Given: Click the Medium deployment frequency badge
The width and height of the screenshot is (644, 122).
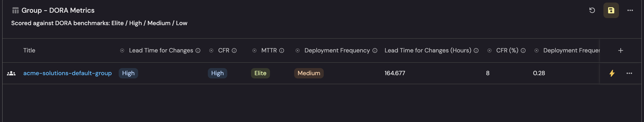Looking at the screenshot, I should pyautogui.click(x=308, y=73).
